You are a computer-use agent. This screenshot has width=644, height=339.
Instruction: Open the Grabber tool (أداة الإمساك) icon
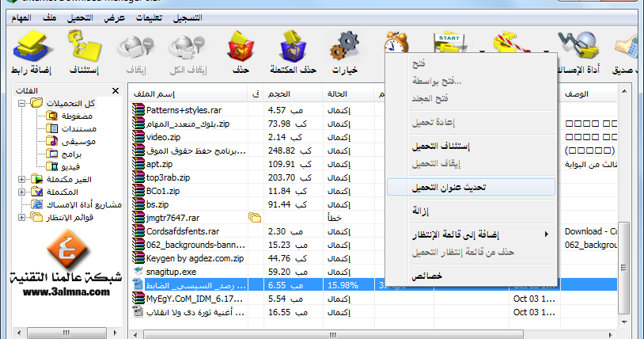tap(578, 46)
